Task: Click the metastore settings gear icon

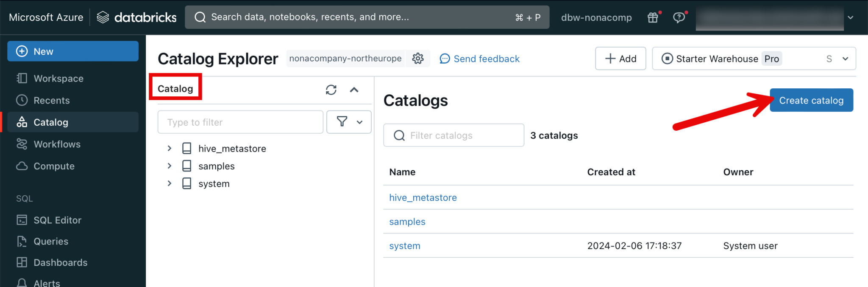Action: tap(418, 59)
